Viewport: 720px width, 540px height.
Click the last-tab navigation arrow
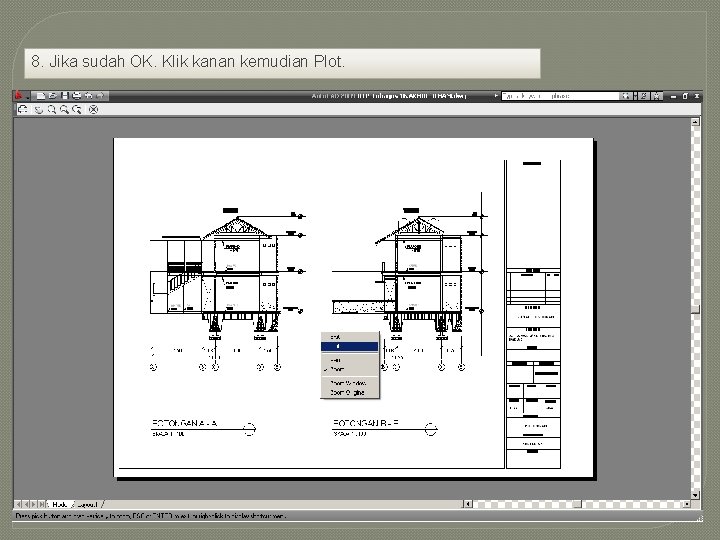click(41, 504)
